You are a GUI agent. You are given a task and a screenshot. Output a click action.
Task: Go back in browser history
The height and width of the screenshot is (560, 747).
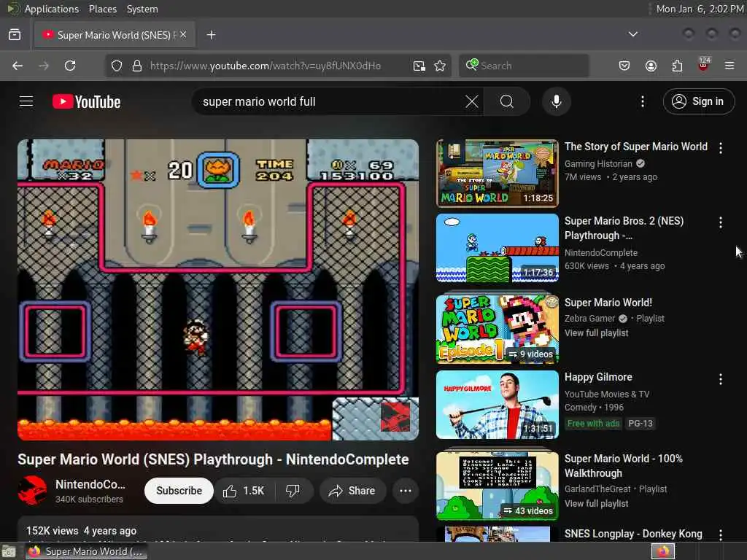click(18, 66)
